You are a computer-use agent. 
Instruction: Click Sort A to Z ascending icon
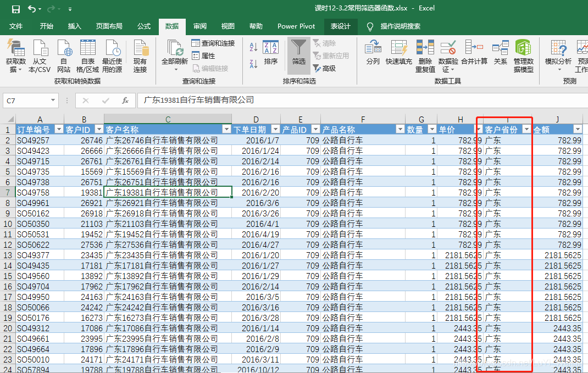(x=253, y=47)
